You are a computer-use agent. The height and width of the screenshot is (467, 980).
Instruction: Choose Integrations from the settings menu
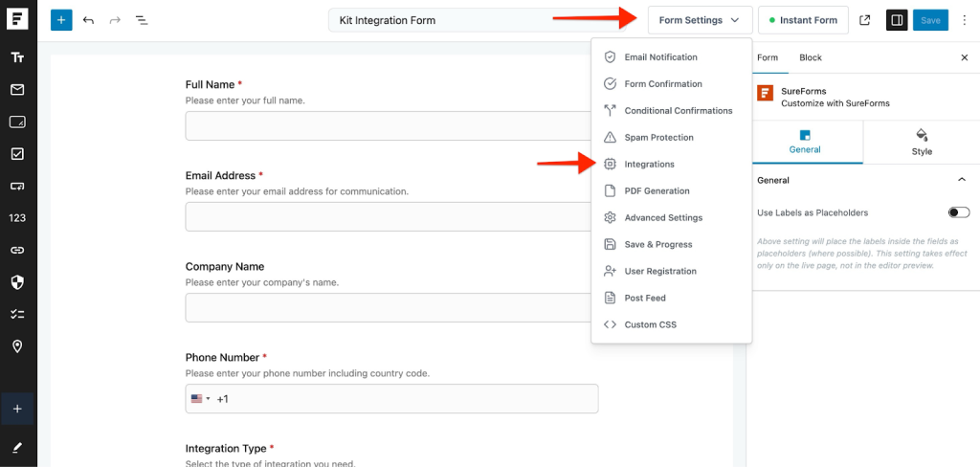[649, 165]
